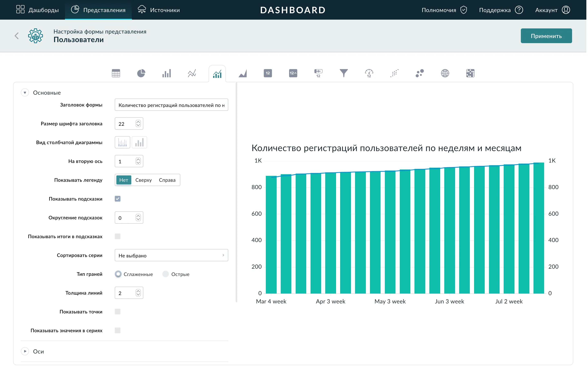Viewport: 588px width, 368px height.
Task: Click the Поддержка question mark icon
Action: click(519, 10)
